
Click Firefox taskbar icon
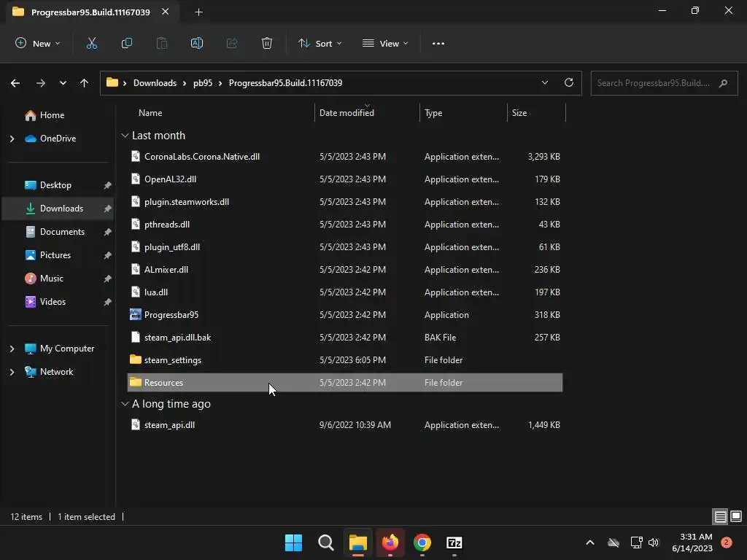(390, 542)
